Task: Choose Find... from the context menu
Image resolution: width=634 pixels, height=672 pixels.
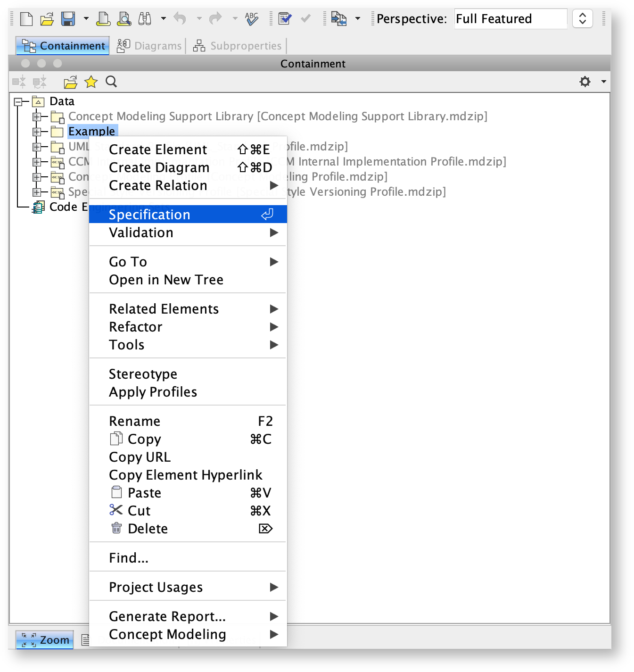Action: pos(188,558)
